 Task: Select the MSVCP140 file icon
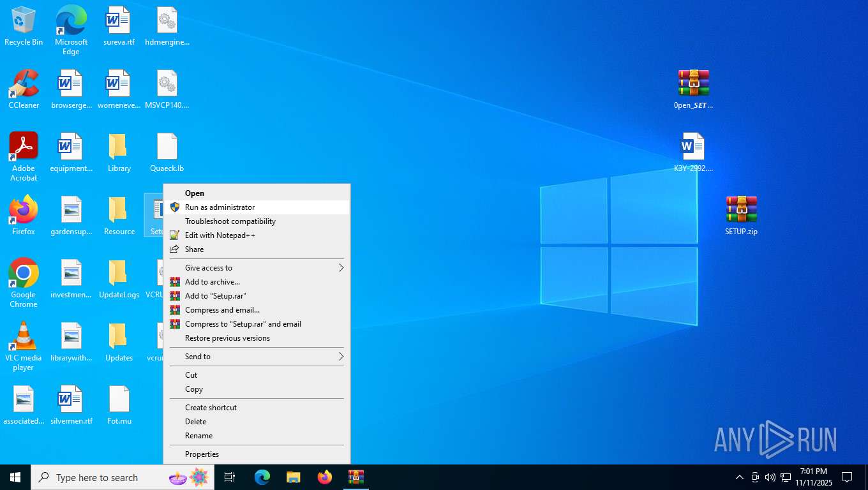pos(167,89)
